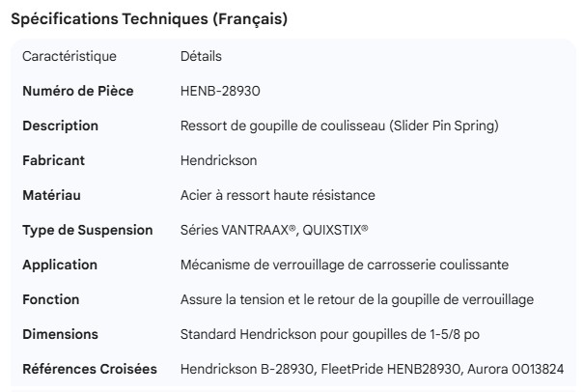Image resolution: width=584 pixels, height=392 pixels.
Task: Select the Description row label
Action: pyautogui.click(x=61, y=126)
